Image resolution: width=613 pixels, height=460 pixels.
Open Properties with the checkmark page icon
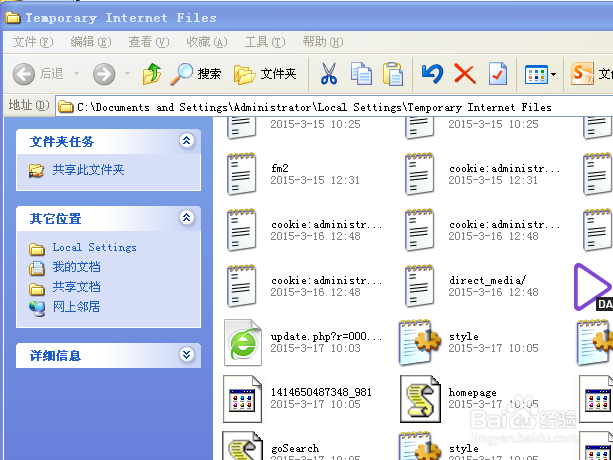tap(498, 74)
